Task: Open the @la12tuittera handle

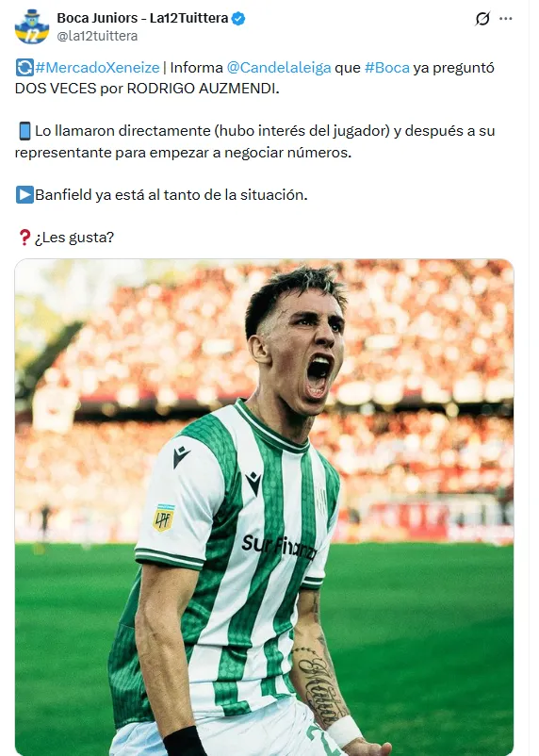Action: [x=97, y=36]
